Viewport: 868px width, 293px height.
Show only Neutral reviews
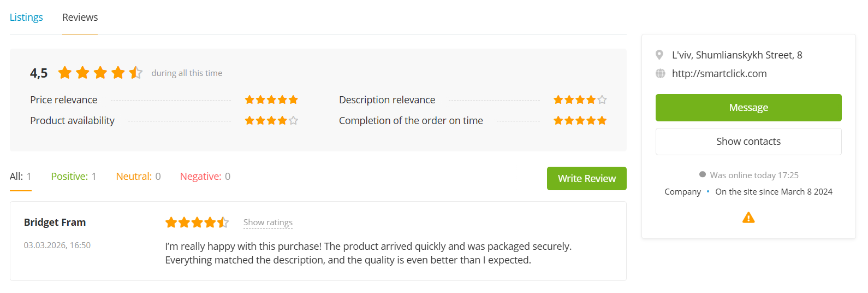tap(138, 177)
